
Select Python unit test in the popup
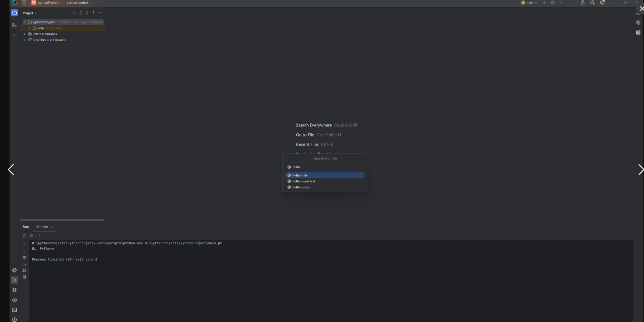(303, 181)
